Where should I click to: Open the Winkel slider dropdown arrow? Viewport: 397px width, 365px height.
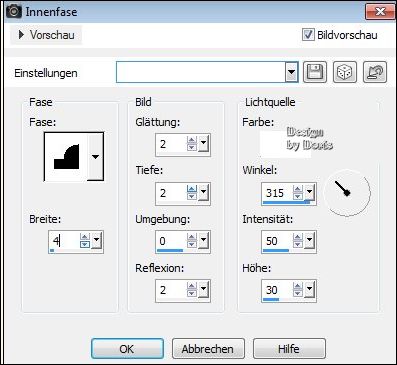tap(309, 192)
